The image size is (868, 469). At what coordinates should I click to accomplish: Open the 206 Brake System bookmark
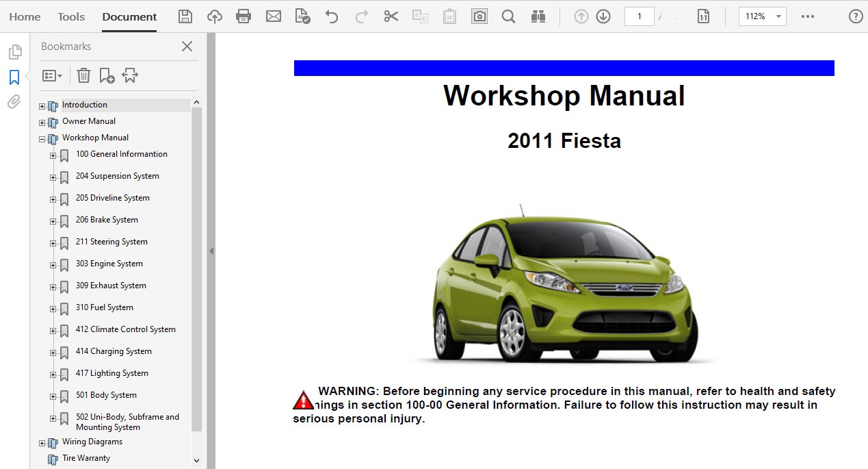pos(107,220)
